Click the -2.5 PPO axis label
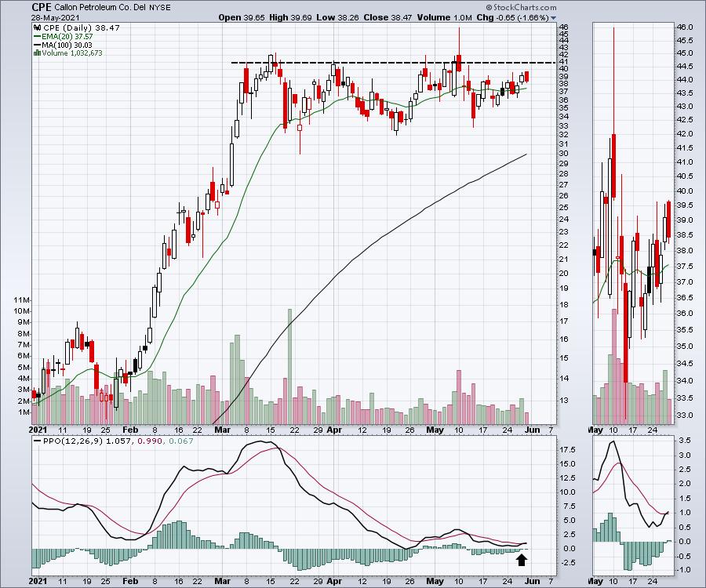The width and height of the screenshot is (706, 588). pos(568,563)
